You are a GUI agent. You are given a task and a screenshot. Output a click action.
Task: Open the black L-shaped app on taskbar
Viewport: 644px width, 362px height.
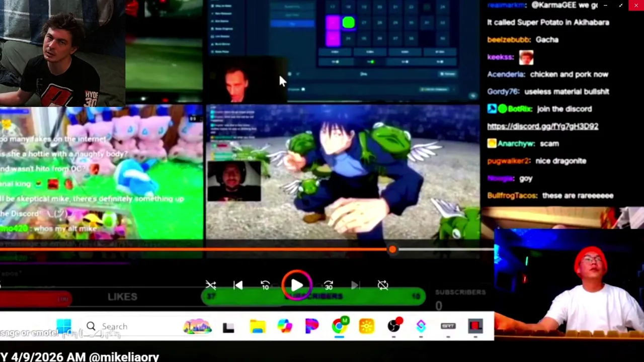point(228,327)
